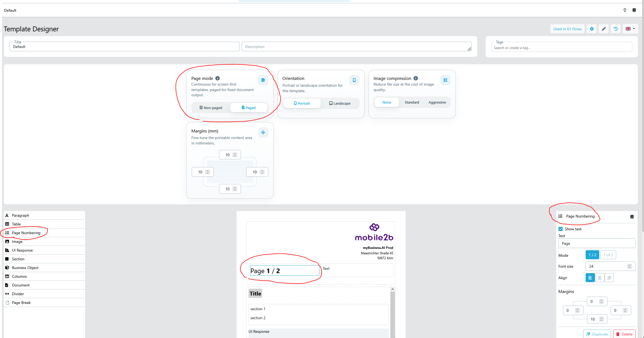Viewport: 644px width, 338px height.
Task: Switch page mode to Paged
Action: click(249, 108)
